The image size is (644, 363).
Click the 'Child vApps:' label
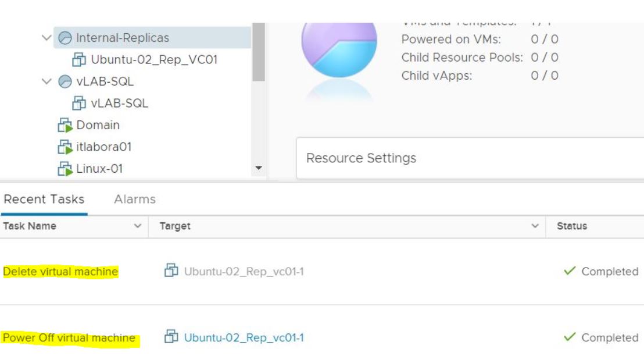[437, 76]
